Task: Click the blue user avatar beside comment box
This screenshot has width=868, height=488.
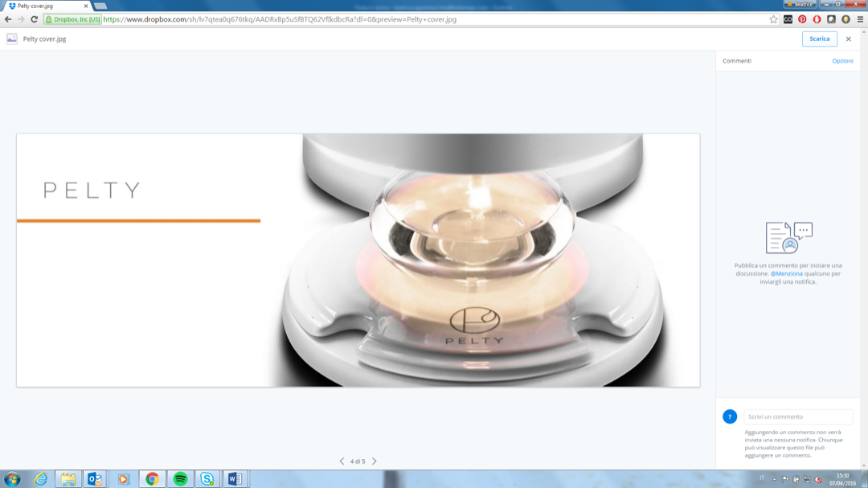Action: click(x=730, y=416)
